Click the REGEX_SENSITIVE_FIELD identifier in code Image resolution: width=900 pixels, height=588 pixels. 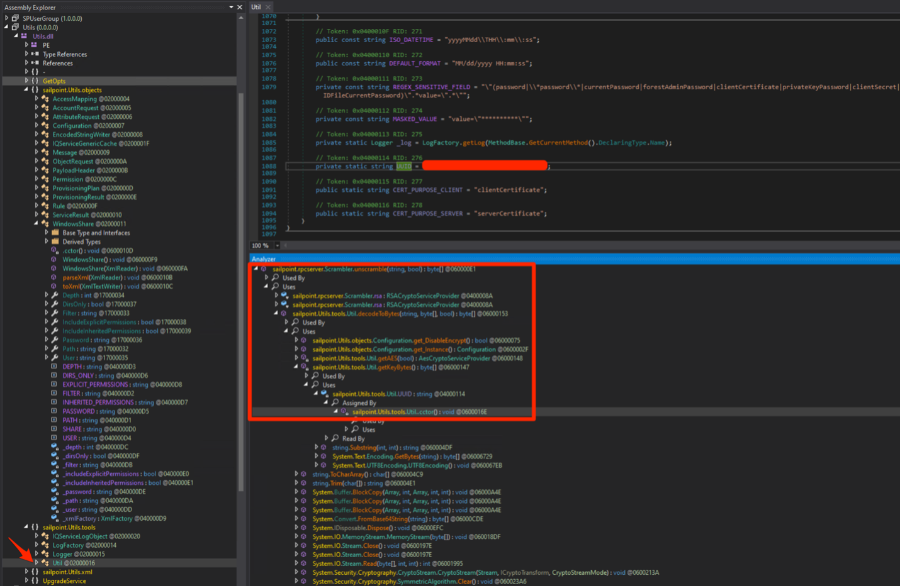pos(431,87)
